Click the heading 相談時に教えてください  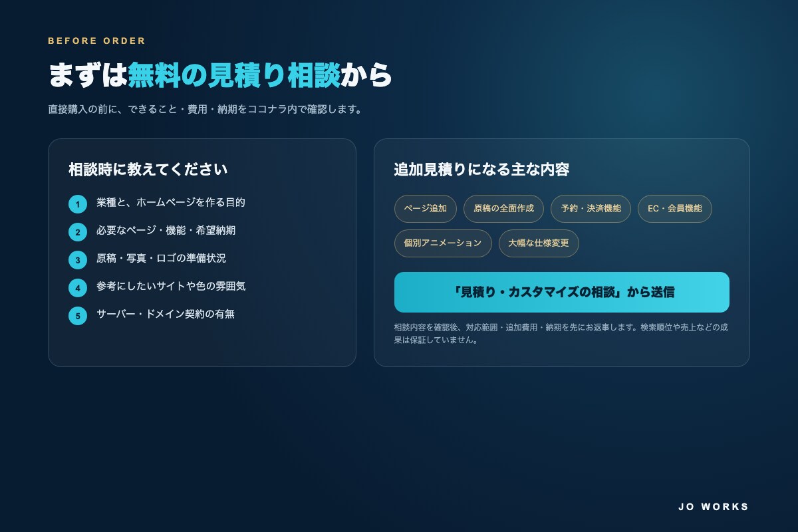tap(148, 170)
